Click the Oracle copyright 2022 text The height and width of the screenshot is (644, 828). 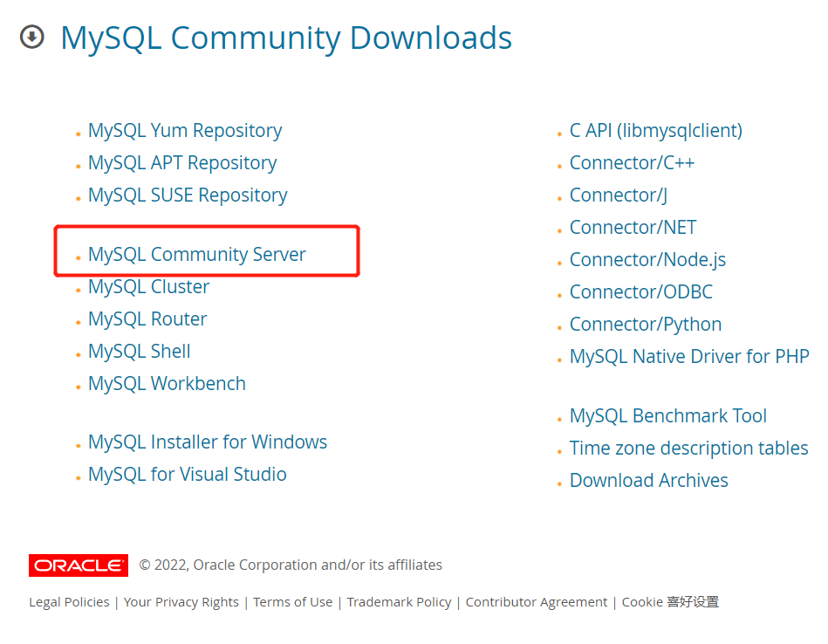[x=291, y=565]
